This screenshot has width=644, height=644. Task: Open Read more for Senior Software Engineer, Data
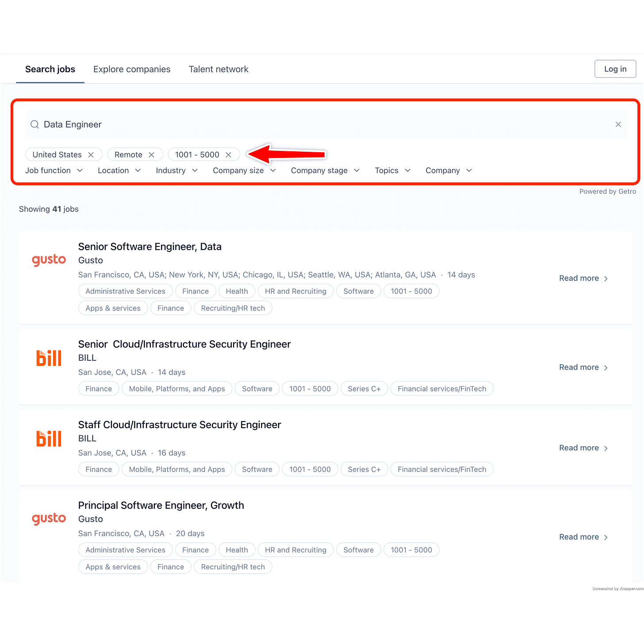pos(583,278)
